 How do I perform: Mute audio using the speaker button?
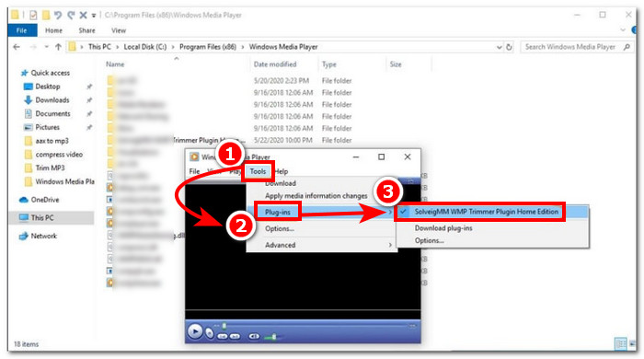(254, 336)
